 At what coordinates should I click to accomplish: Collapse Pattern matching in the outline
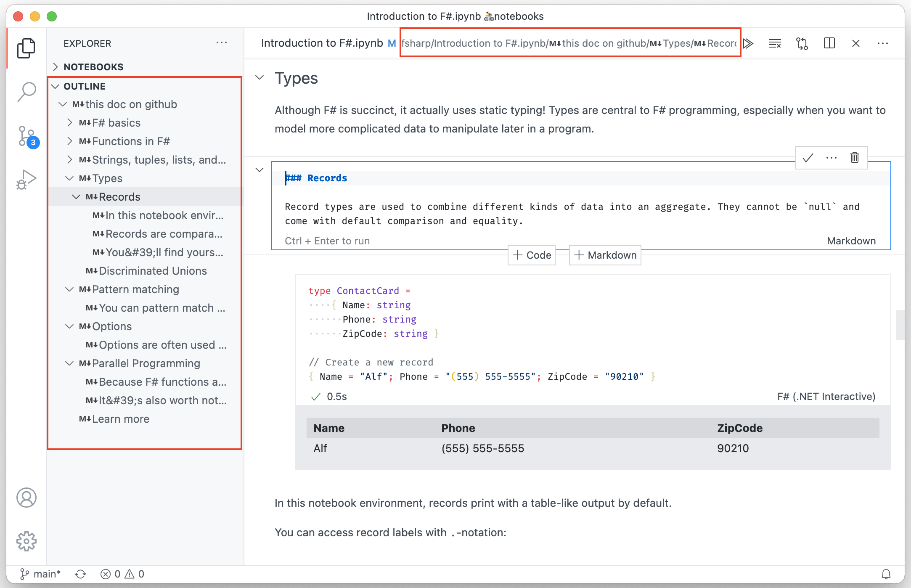pos(70,289)
